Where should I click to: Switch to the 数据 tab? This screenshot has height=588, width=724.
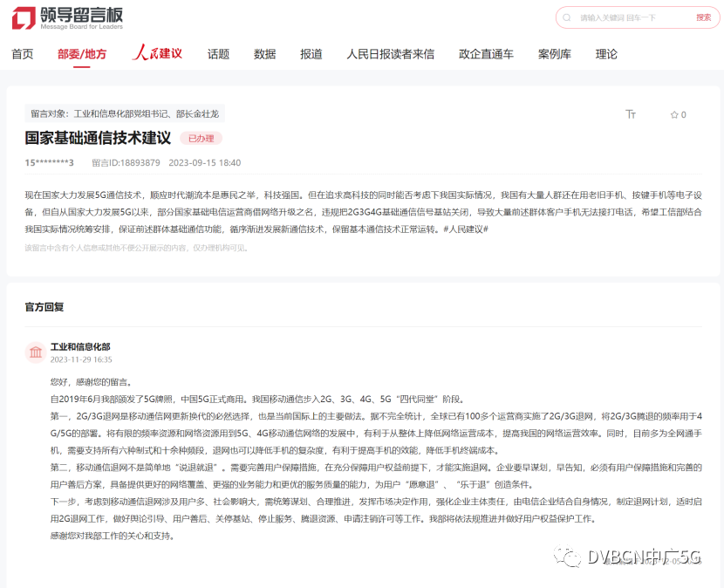[x=264, y=54]
